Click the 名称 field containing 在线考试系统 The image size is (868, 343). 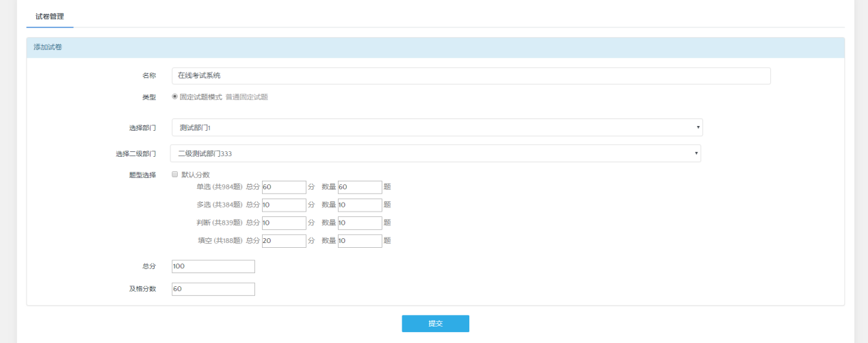tap(471, 75)
